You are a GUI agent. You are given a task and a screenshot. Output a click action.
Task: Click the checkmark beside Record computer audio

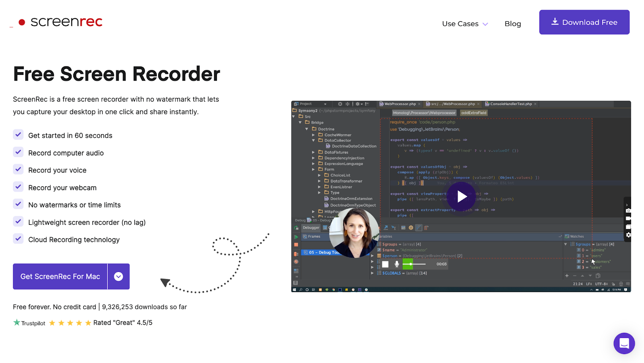18,152
